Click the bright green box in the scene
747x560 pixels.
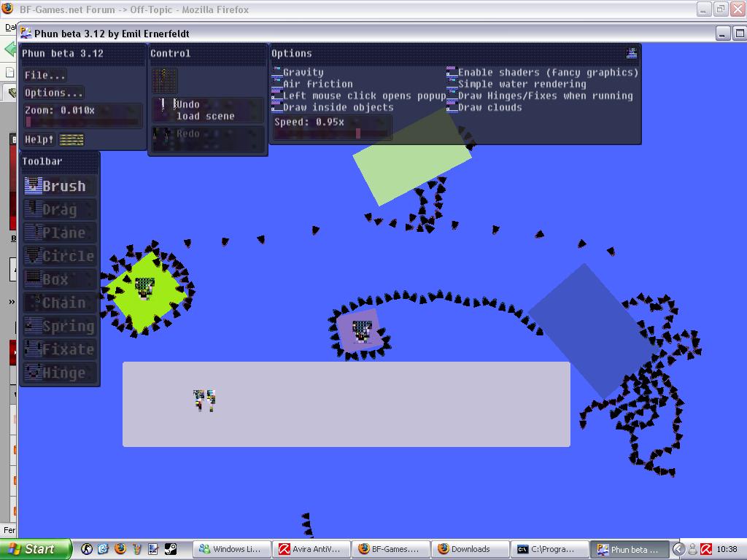146,292
